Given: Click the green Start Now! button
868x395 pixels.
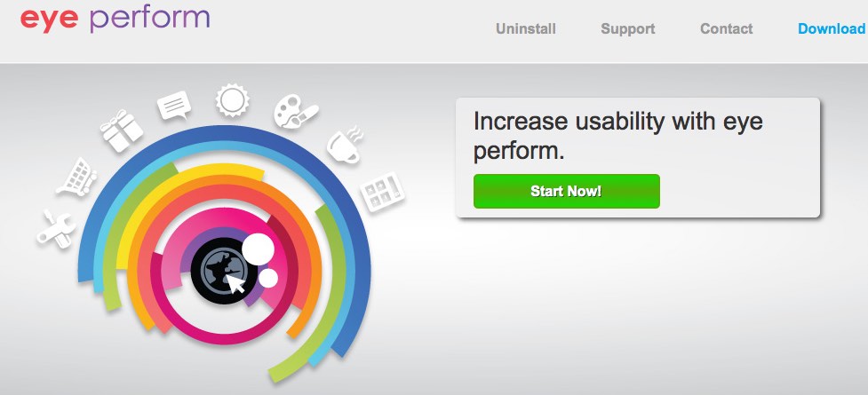Looking at the screenshot, I should [x=566, y=192].
